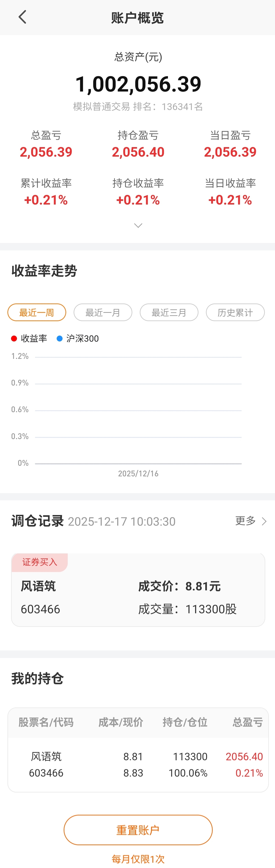
Task: Toggle the red 收益率 legend series
Action: [x=29, y=338]
